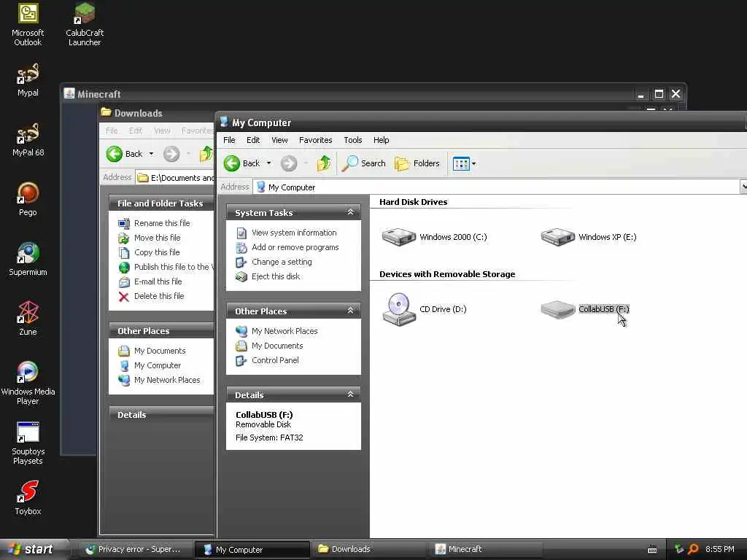The height and width of the screenshot is (560, 747).
Task: Open the Edit menu in My Computer
Action: pyautogui.click(x=253, y=140)
